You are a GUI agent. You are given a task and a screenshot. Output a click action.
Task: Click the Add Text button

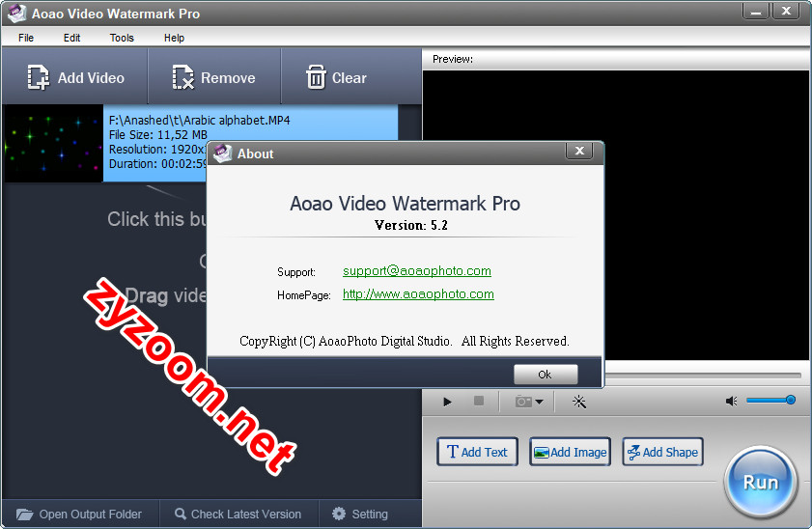[477, 452]
